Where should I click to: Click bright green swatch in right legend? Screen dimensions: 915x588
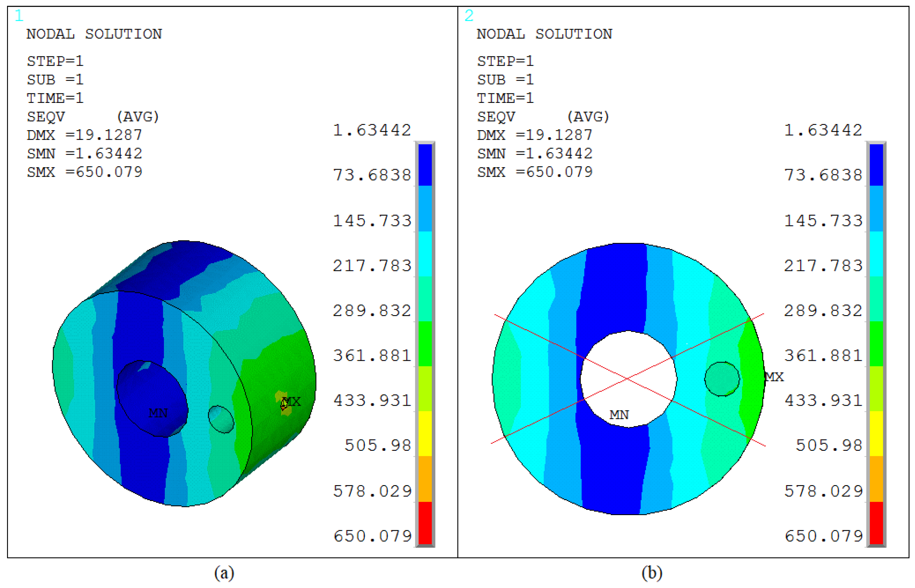pyautogui.click(x=876, y=344)
